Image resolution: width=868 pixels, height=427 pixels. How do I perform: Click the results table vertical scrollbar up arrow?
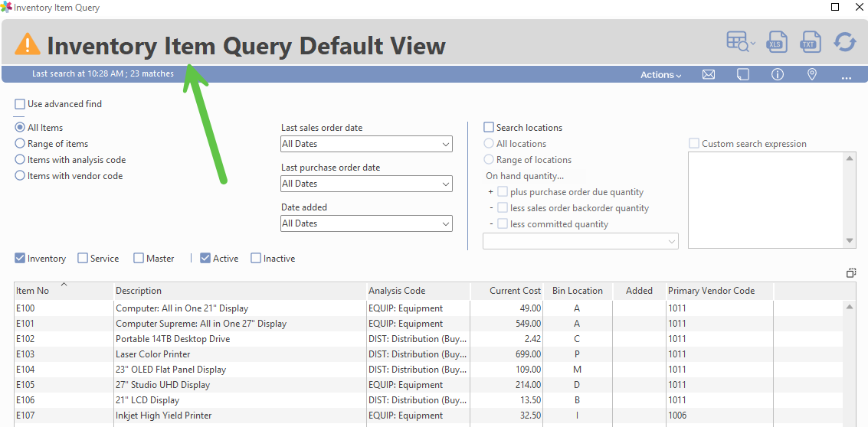(x=850, y=308)
